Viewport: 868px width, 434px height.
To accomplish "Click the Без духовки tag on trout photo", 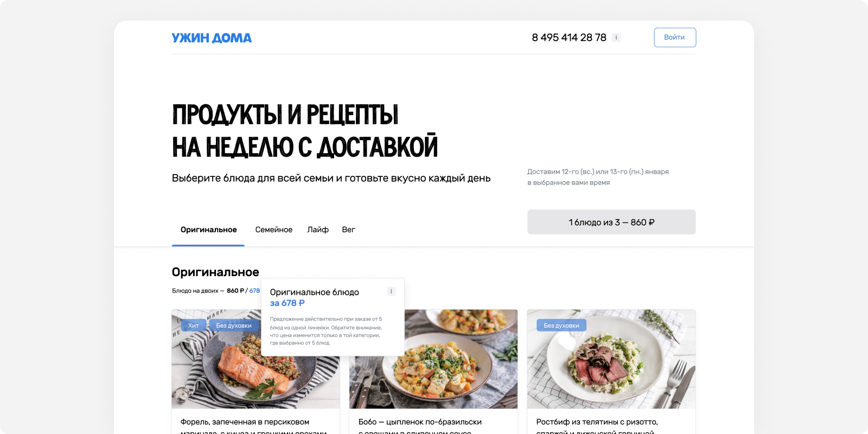I will [x=234, y=325].
